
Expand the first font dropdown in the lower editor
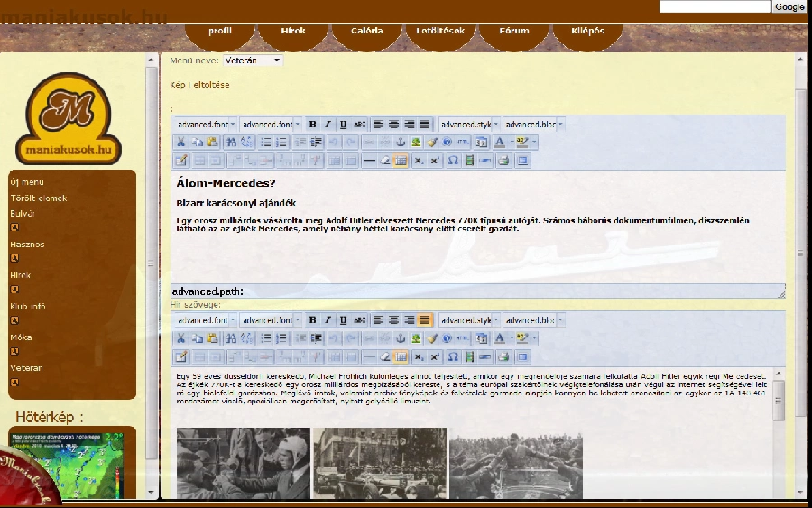pos(206,320)
